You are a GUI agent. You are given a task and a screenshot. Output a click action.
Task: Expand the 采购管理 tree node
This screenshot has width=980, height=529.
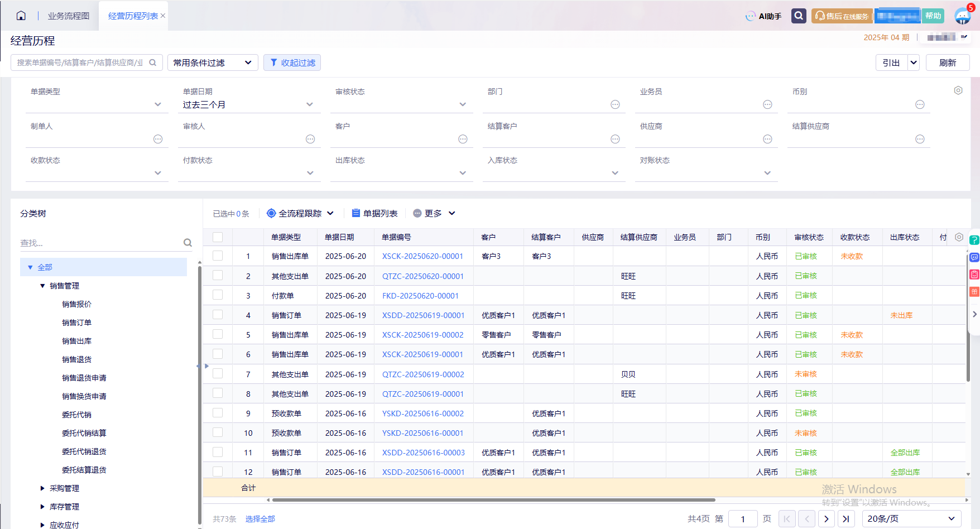click(42, 488)
